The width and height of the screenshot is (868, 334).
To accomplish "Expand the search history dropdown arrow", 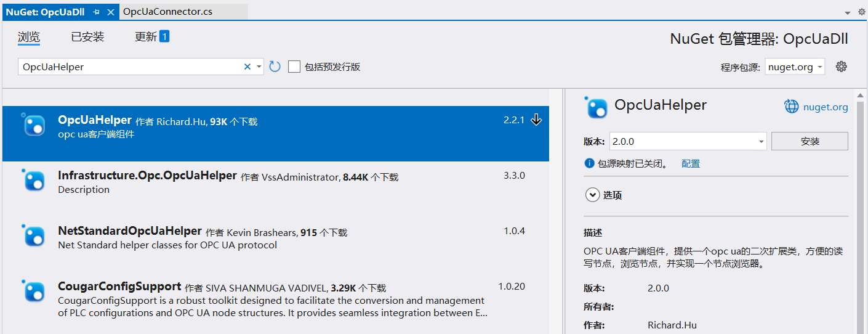I will (259, 67).
